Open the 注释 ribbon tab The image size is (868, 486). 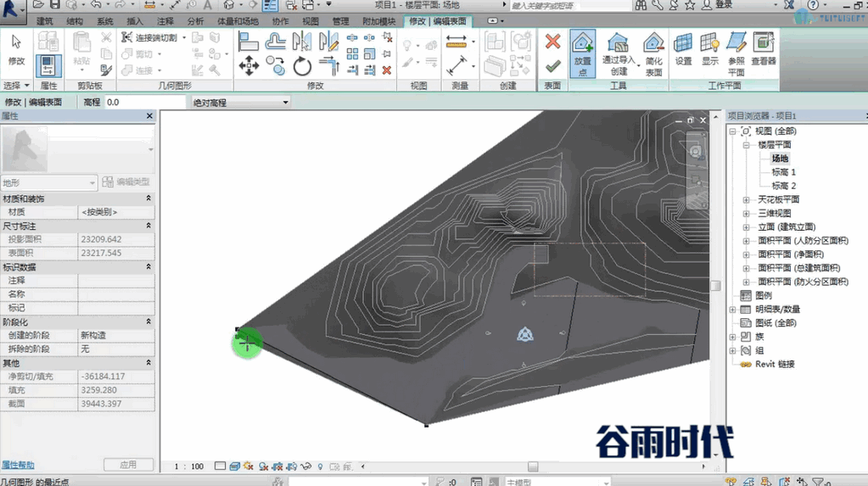(165, 21)
